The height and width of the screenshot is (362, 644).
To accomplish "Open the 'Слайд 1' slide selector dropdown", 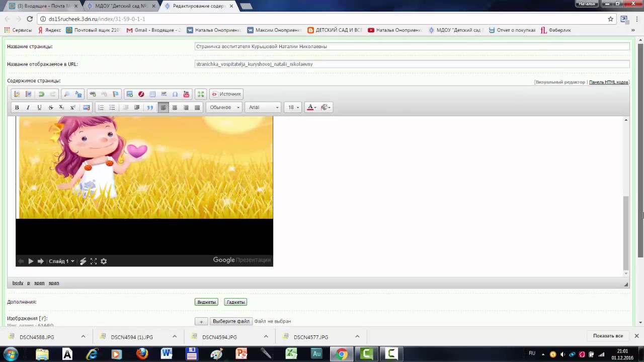I will coord(61,261).
